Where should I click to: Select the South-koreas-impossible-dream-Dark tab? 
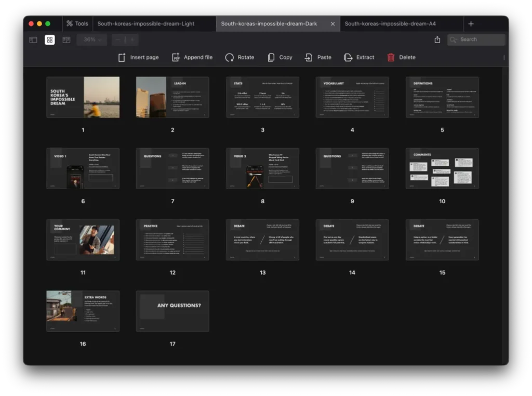(x=269, y=24)
